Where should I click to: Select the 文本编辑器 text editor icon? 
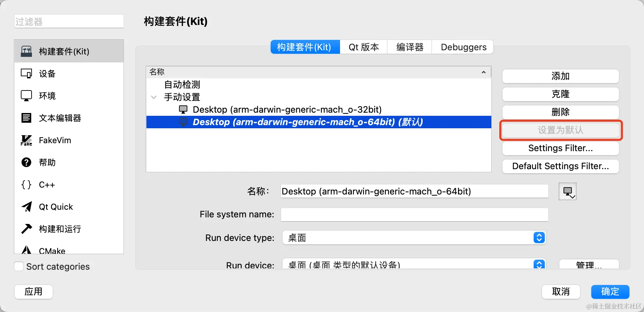point(26,118)
